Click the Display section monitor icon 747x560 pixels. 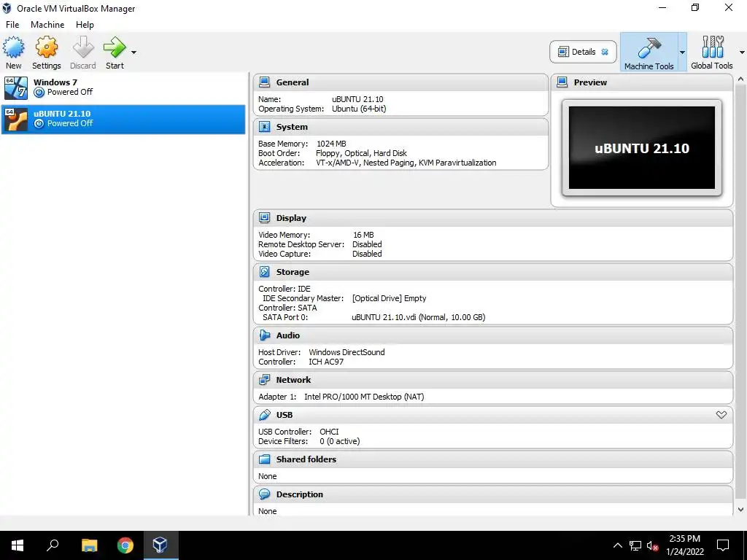coord(264,217)
